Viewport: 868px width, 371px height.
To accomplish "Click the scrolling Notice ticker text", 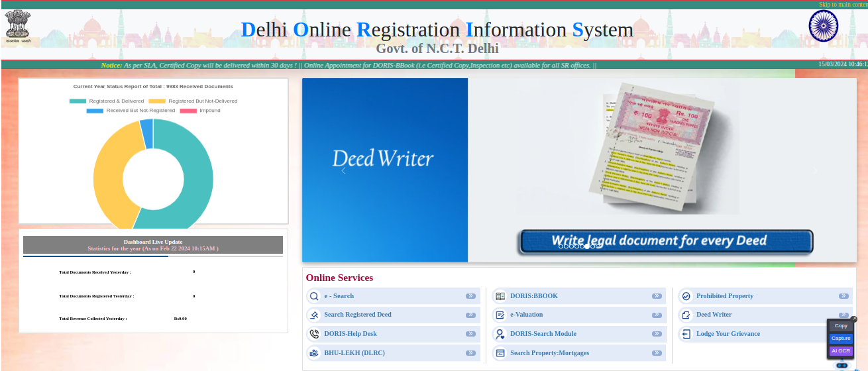I will (349, 65).
